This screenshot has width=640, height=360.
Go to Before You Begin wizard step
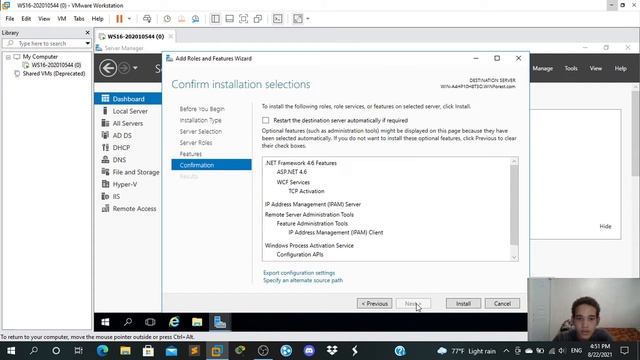pos(202,109)
